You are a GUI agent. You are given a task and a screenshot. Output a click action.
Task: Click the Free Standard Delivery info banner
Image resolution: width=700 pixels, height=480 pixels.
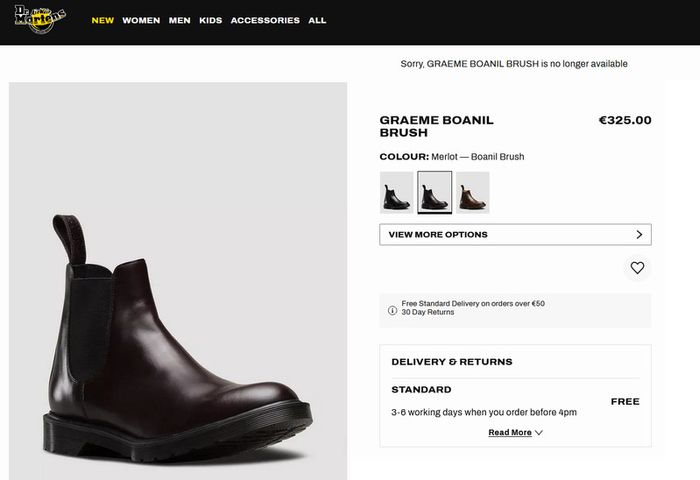[515, 310]
